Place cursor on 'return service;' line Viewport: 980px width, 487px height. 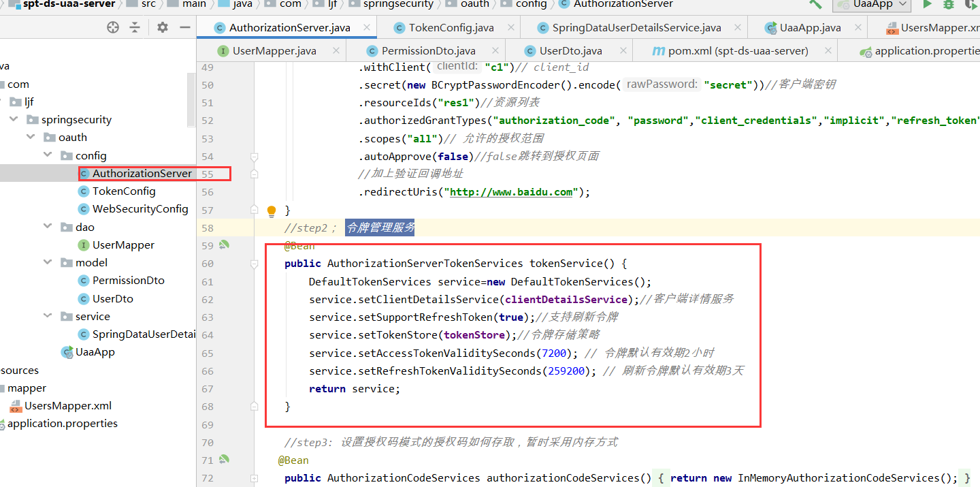click(x=355, y=388)
